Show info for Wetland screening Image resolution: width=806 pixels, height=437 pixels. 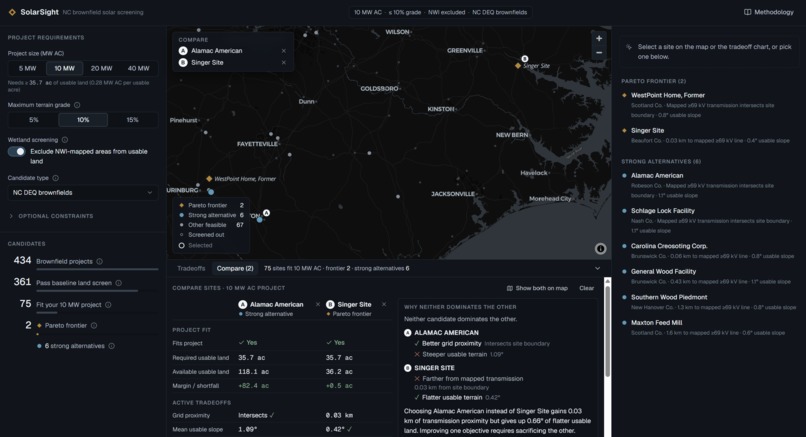point(65,140)
